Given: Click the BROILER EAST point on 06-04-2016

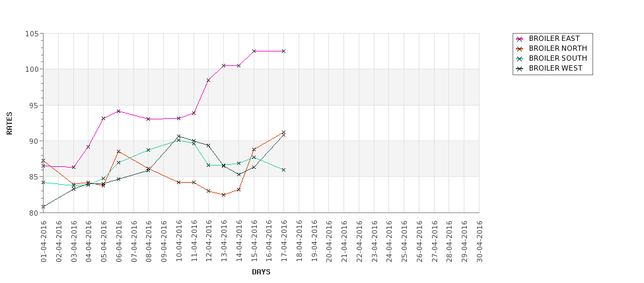Looking at the screenshot, I should pyautogui.click(x=118, y=111).
